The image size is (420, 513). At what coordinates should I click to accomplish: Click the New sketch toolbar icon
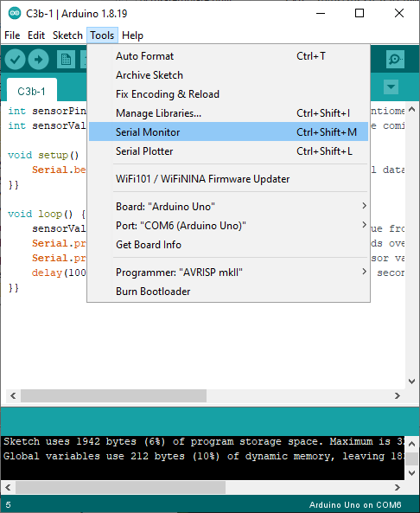pyautogui.click(x=66, y=59)
